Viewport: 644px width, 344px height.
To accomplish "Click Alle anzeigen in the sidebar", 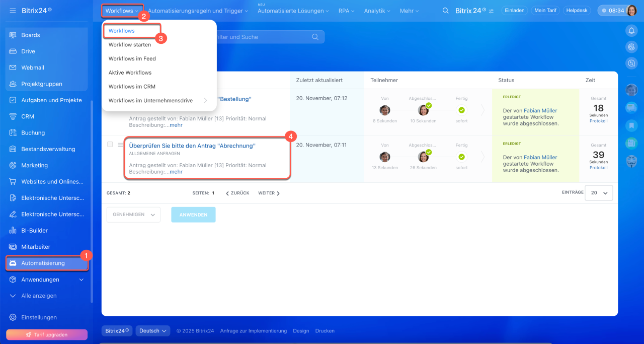I will (x=39, y=296).
